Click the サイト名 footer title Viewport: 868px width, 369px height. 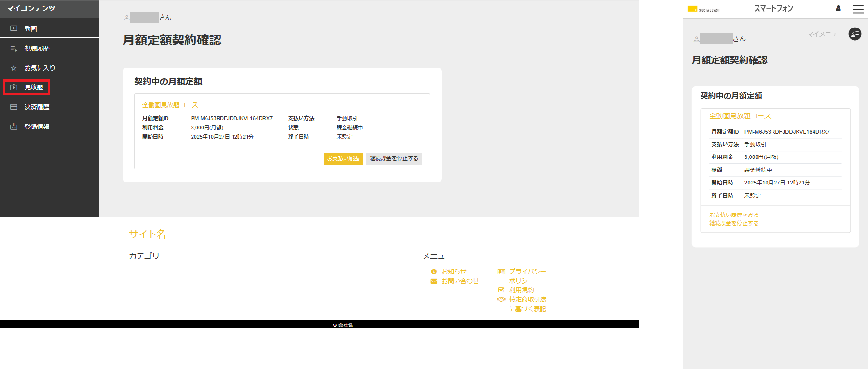click(147, 234)
